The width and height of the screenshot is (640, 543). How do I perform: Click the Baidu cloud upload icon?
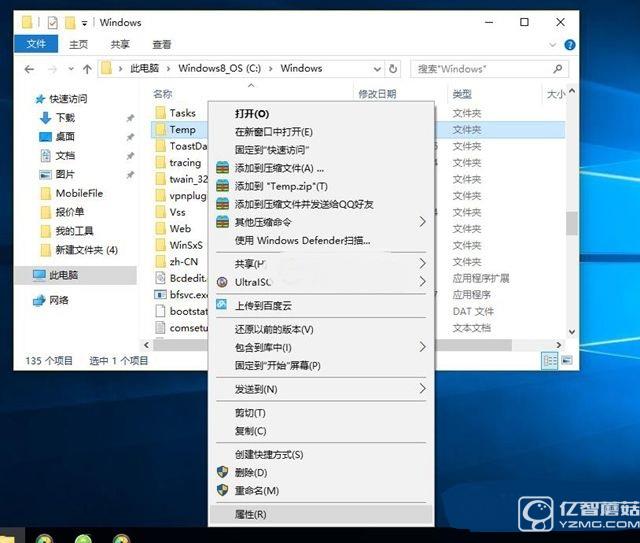click(222, 306)
